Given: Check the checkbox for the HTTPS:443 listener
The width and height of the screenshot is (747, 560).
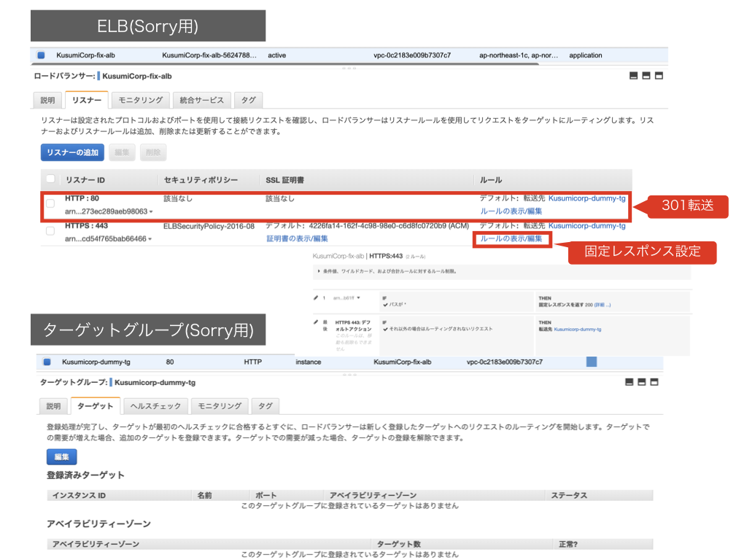Looking at the screenshot, I should [x=50, y=230].
